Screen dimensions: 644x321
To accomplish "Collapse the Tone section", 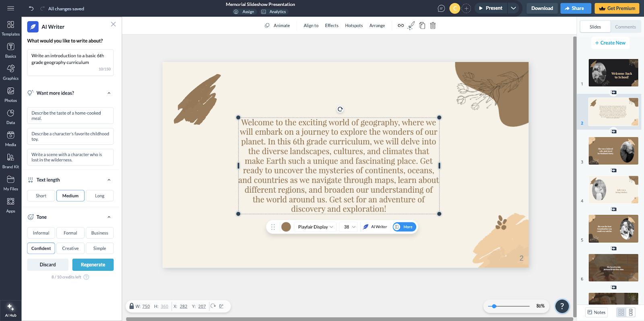I will point(109,217).
